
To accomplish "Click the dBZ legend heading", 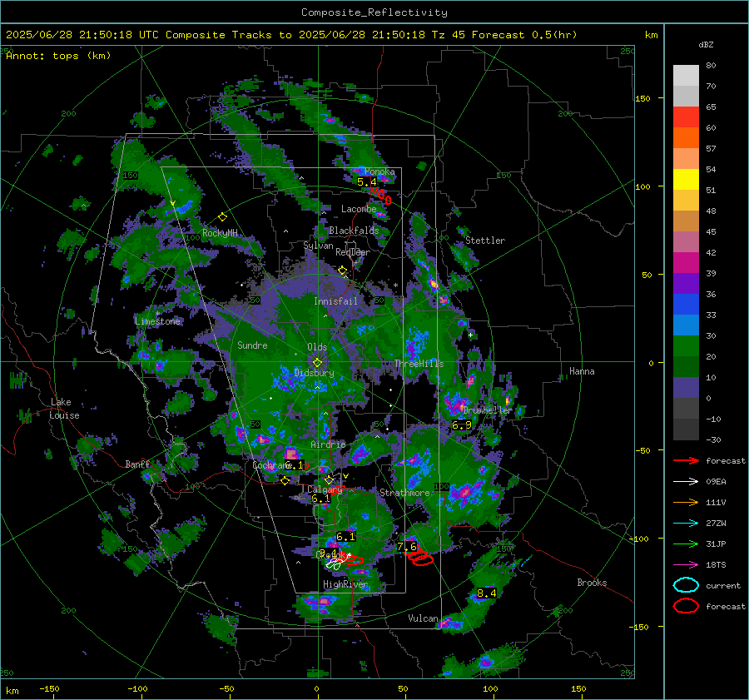I will (x=706, y=45).
